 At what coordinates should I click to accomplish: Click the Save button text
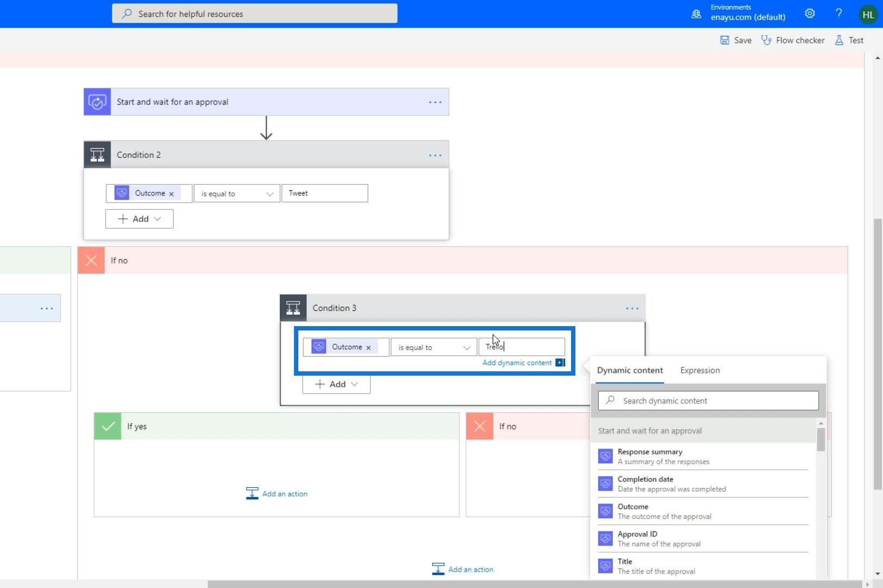743,40
